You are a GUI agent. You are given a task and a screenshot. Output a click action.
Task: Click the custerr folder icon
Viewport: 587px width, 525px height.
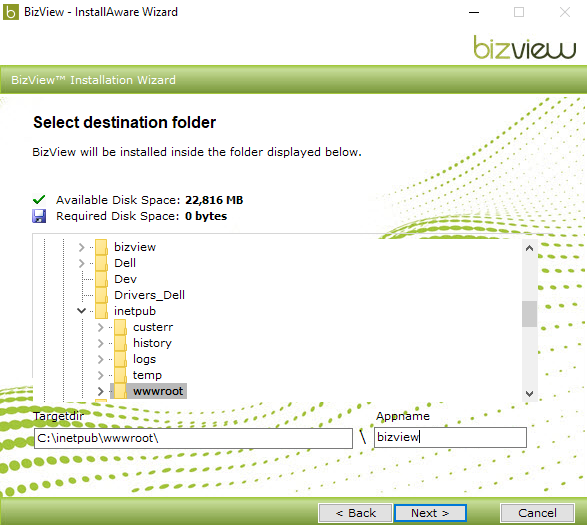click(120, 327)
